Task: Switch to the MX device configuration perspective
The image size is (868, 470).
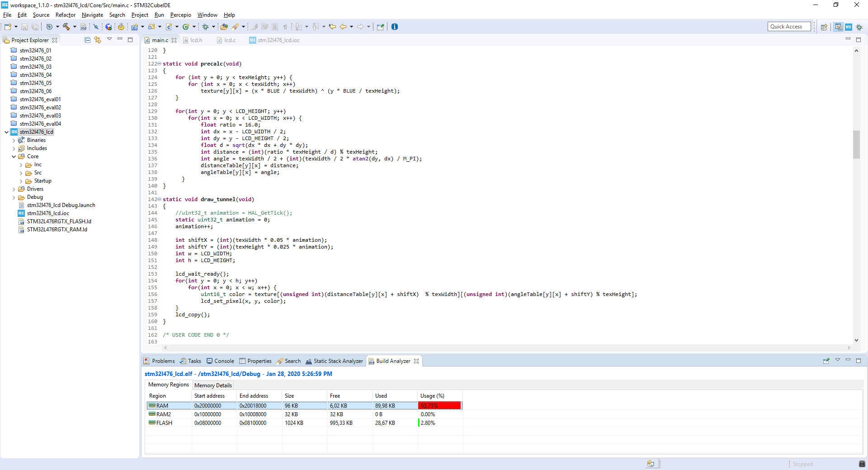Action: coord(849,27)
